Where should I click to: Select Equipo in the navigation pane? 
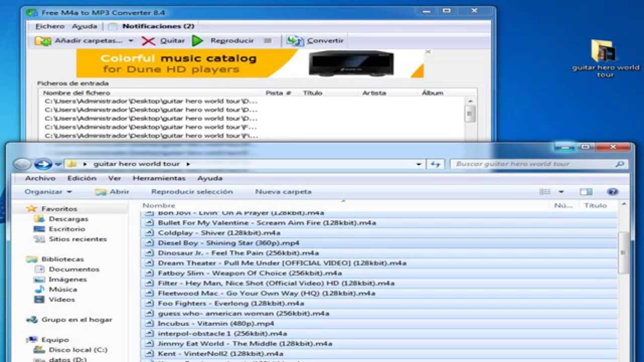click(55, 339)
